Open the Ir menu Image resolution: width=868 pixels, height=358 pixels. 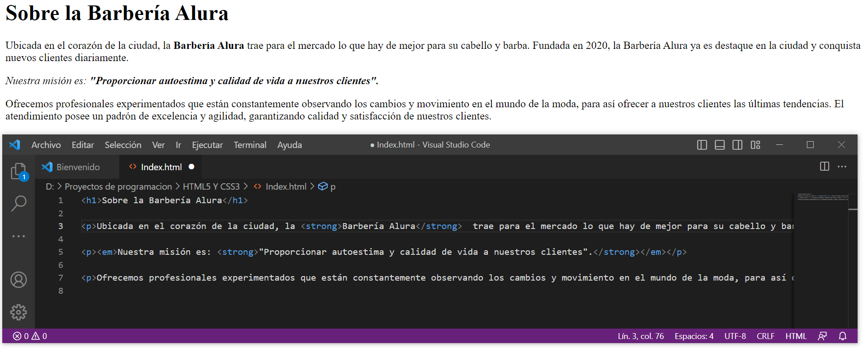(x=178, y=145)
